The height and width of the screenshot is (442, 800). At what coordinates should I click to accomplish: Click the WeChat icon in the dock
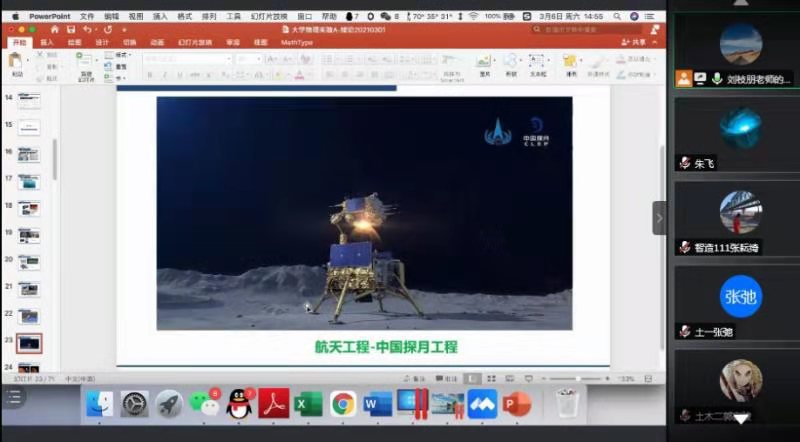click(204, 404)
